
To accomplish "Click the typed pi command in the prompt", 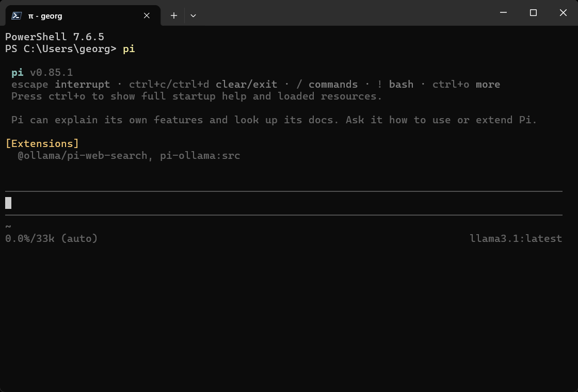I will 129,49.
